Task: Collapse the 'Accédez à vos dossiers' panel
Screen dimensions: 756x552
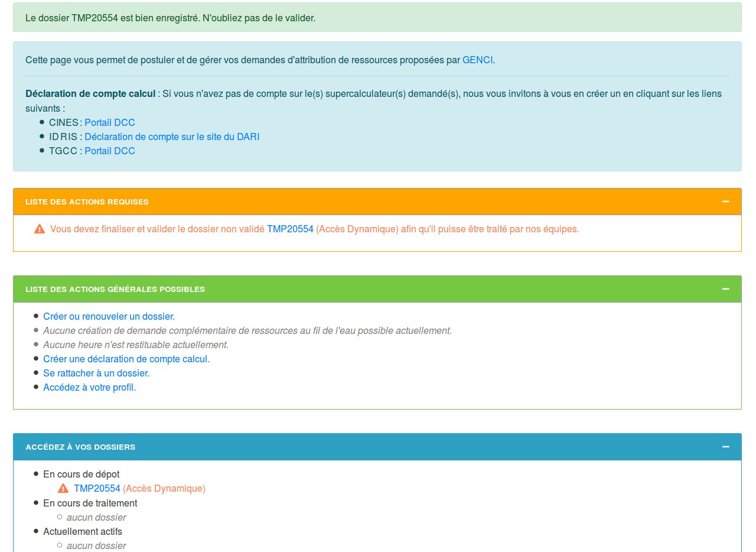Action: 726,447
